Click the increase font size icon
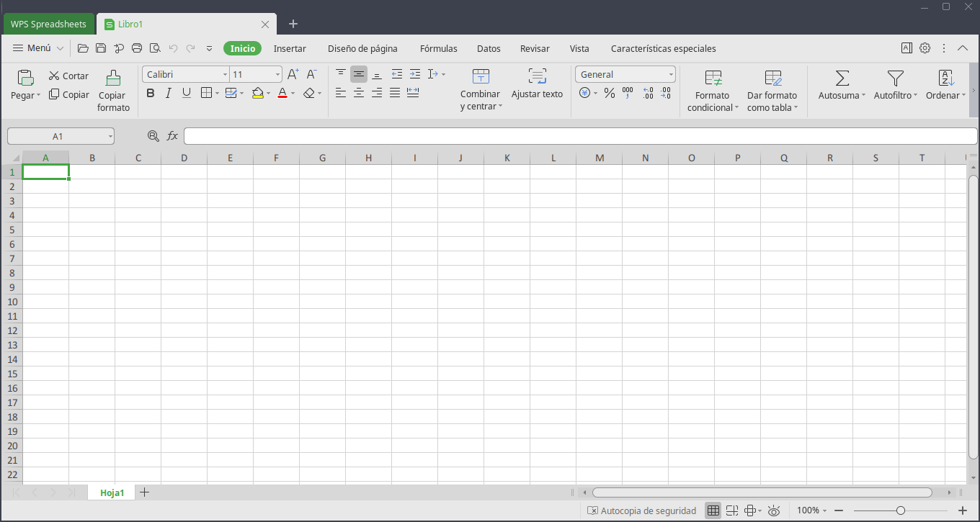This screenshot has height=522, width=980. (x=293, y=74)
